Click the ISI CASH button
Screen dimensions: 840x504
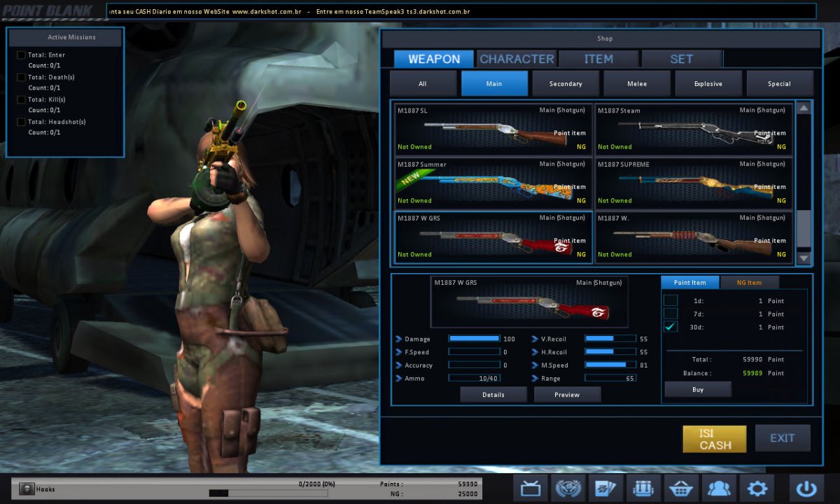(715, 439)
